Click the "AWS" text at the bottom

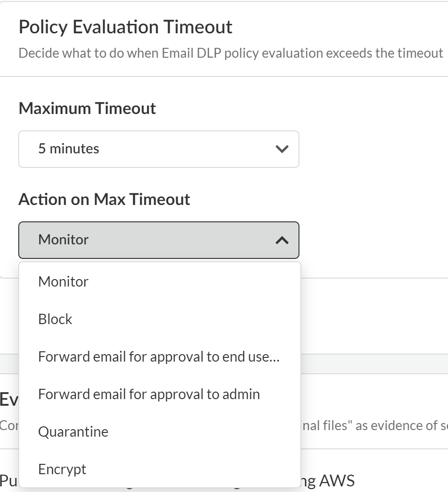coord(336,481)
